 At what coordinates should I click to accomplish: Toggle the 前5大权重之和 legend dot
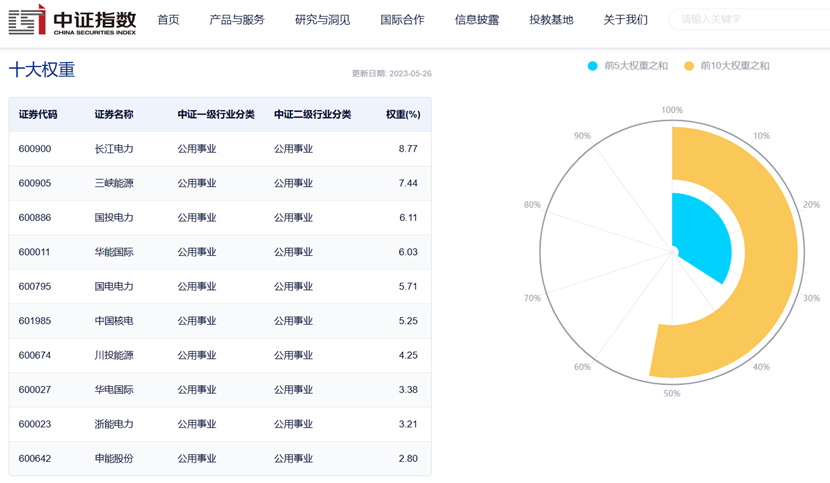tap(592, 66)
